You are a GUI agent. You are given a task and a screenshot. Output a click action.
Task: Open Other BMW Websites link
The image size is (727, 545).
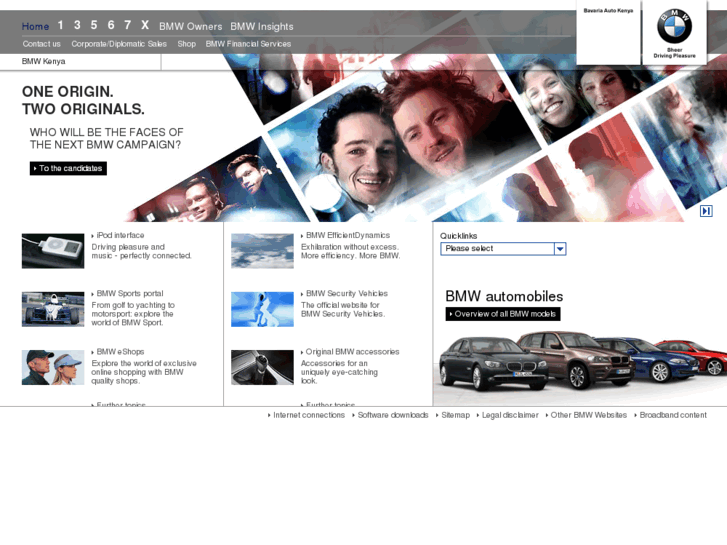588,415
